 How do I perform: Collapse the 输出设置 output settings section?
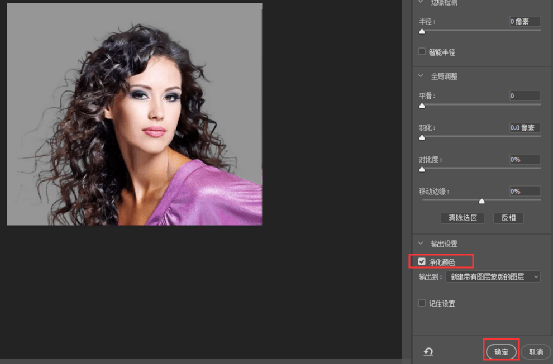(421, 243)
